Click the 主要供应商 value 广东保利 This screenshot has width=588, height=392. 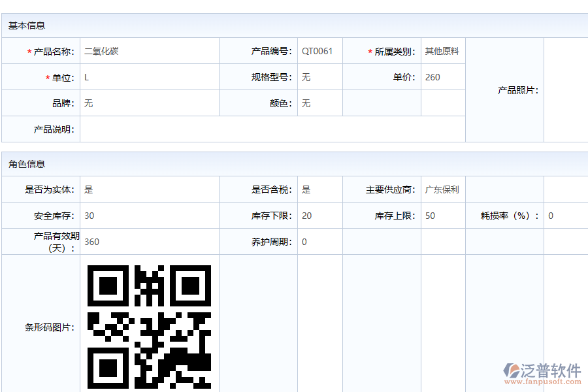click(x=442, y=189)
